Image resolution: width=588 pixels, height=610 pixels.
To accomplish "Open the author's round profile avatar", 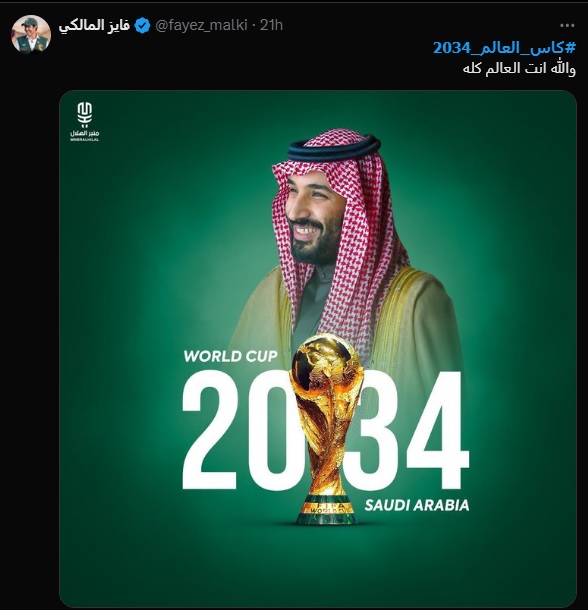I will pyautogui.click(x=31, y=34).
